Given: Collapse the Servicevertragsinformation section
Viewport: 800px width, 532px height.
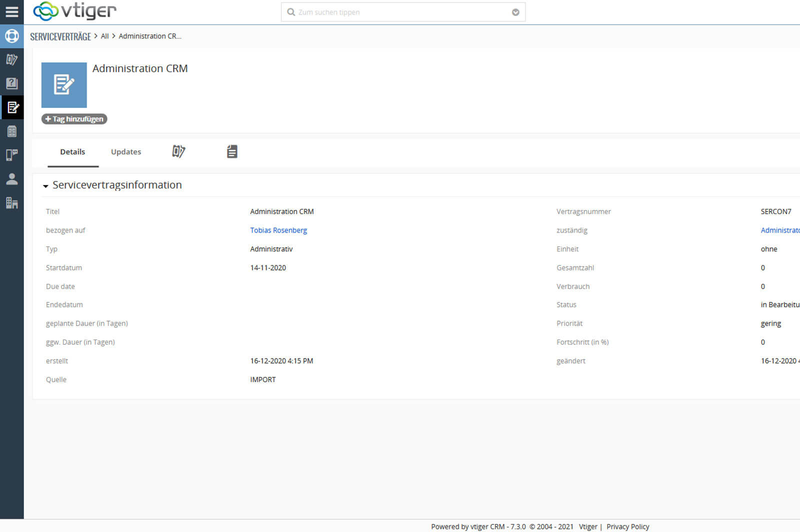Looking at the screenshot, I should tap(45, 186).
